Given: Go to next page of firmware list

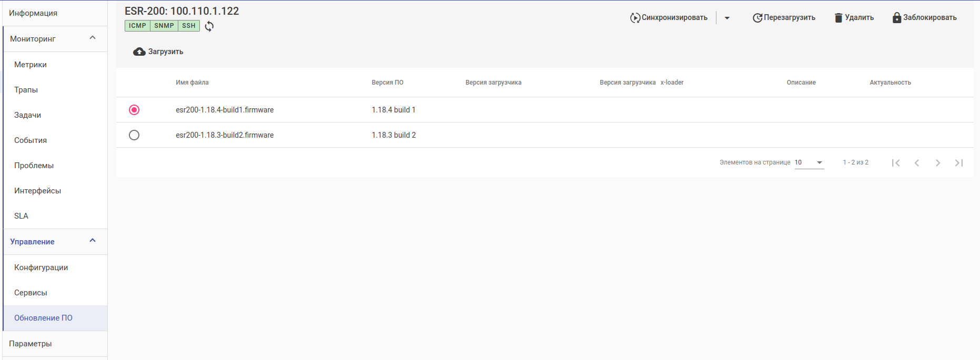Looking at the screenshot, I should 938,163.
